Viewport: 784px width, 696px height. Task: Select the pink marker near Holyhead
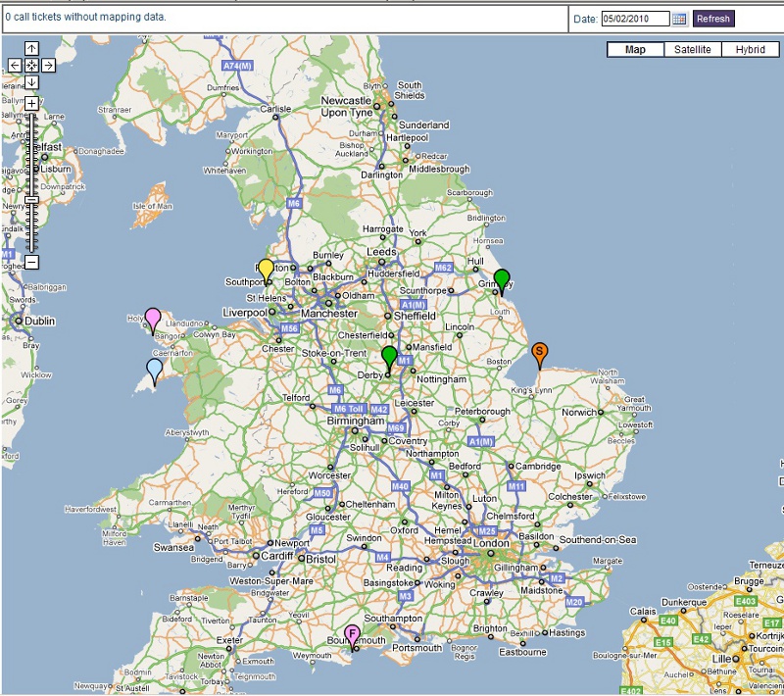(x=153, y=321)
